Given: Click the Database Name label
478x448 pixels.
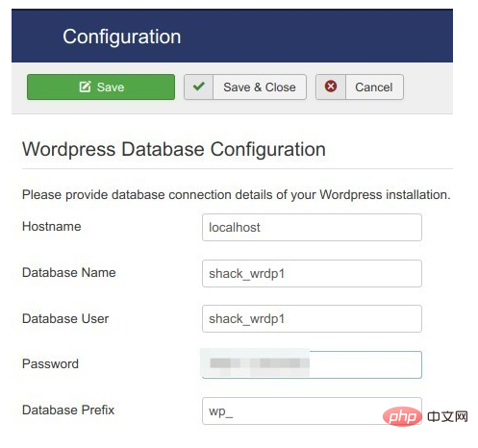Looking at the screenshot, I should tap(69, 273).
